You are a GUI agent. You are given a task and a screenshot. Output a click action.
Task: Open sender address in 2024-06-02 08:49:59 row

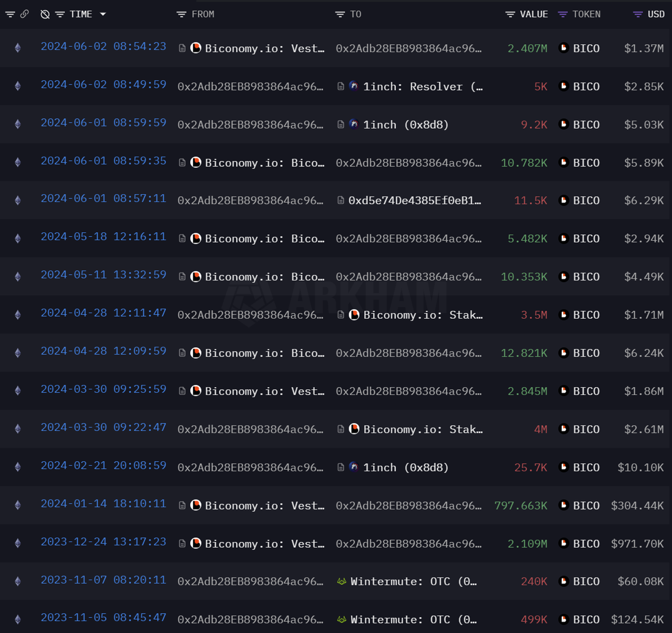pos(250,87)
